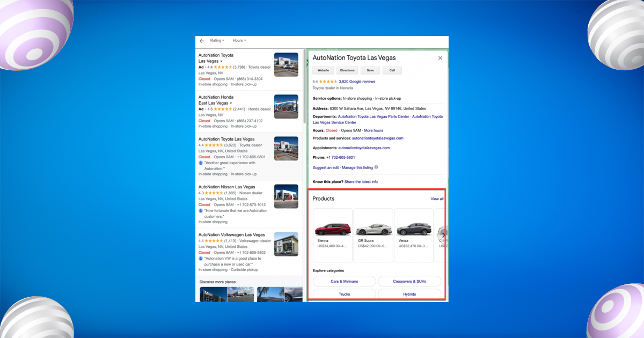Click next arrow in products carousel
The width and height of the screenshot is (644, 338).
443,234
